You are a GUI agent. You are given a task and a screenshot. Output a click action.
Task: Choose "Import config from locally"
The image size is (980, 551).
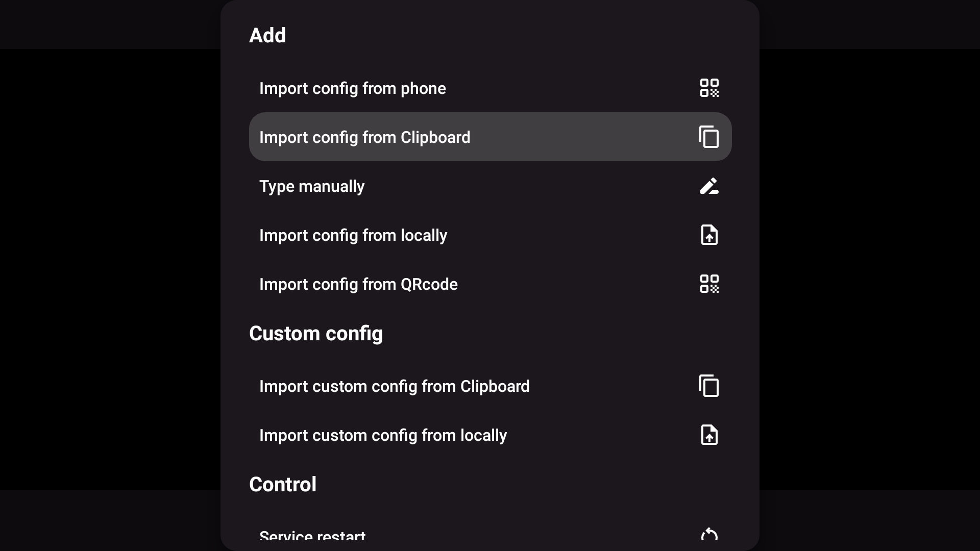[x=353, y=235]
